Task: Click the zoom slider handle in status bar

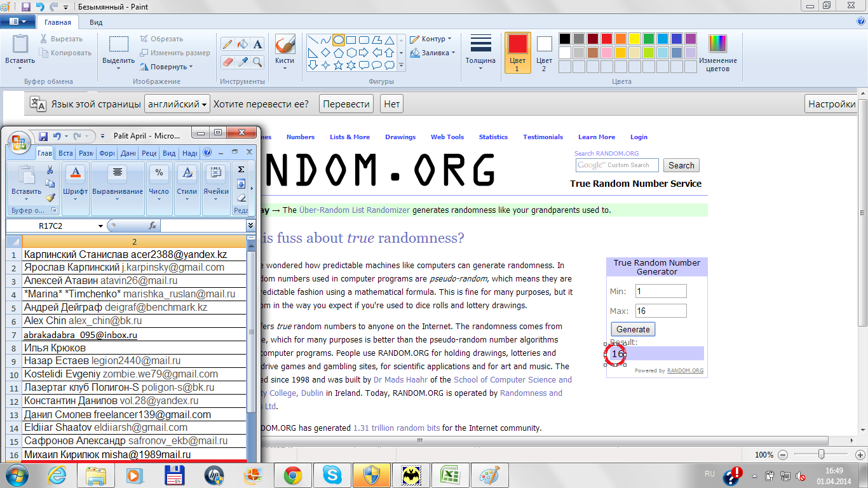Action: point(822,454)
